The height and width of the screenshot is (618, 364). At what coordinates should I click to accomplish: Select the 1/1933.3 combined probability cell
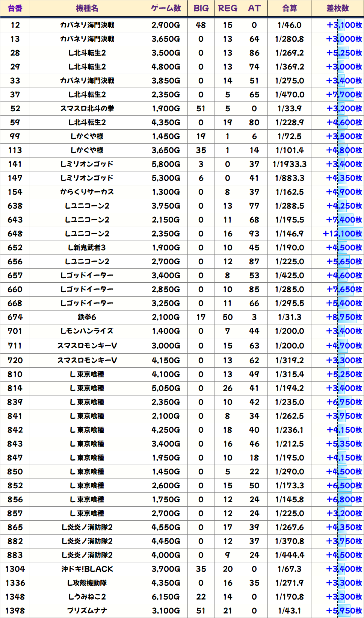tap(289, 164)
